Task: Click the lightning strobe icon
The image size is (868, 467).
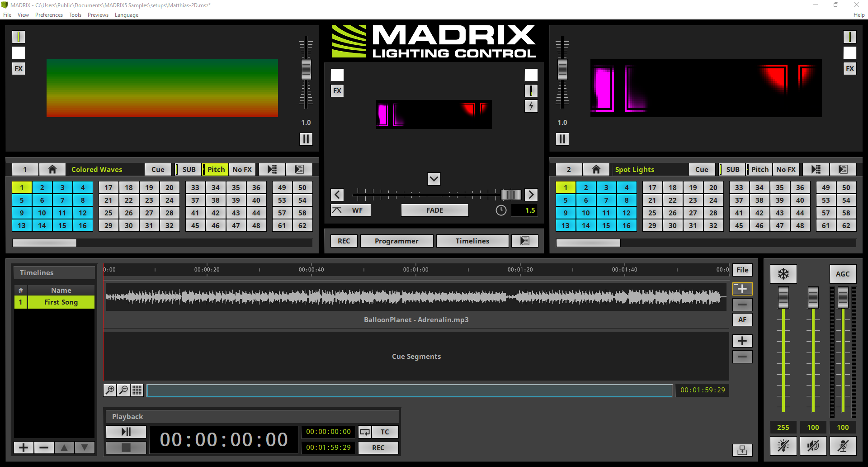Action: tap(531, 106)
